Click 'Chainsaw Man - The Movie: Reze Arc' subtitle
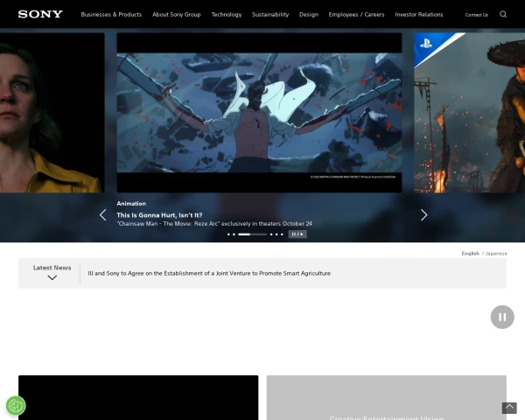The height and width of the screenshot is (420, 525). 214,224
